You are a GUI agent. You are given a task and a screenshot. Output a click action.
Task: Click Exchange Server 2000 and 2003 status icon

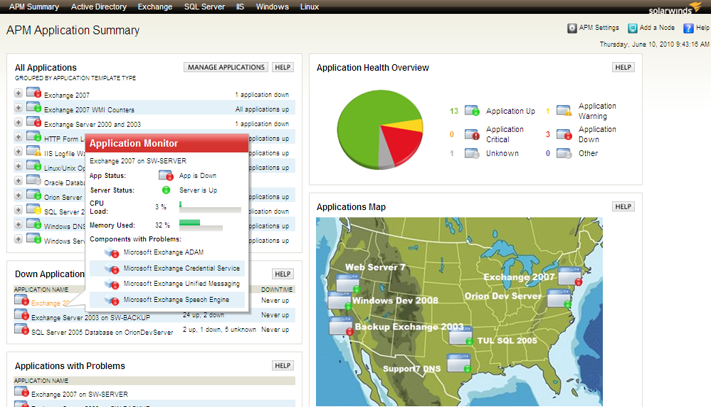[x=34, y=122]
